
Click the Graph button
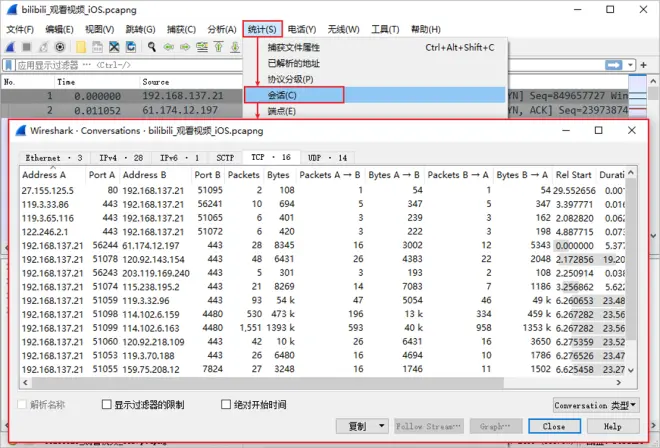496,426
